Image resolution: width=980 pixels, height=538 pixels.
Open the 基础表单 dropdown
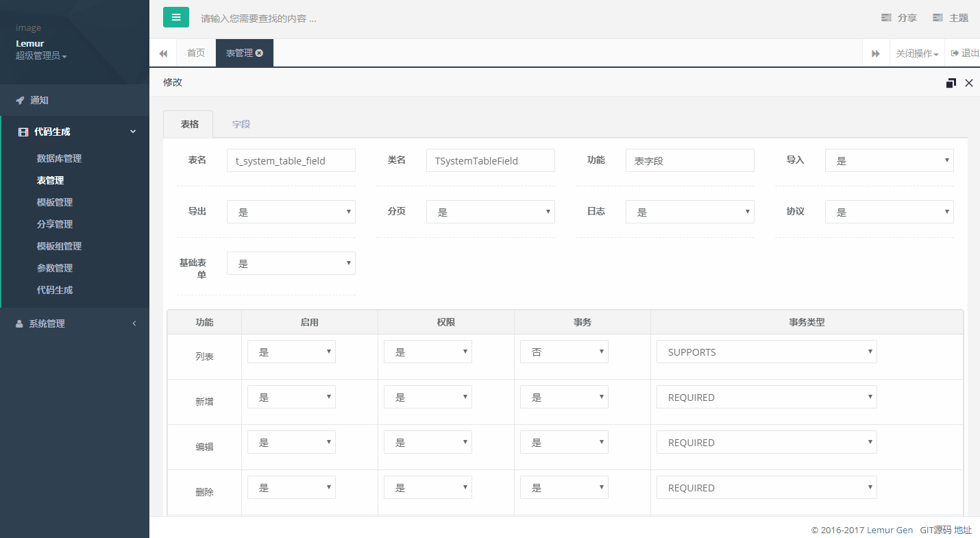291,263
